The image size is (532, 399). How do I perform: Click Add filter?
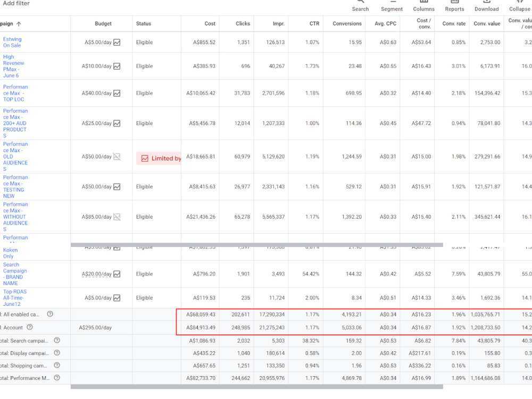coord(16,3)
